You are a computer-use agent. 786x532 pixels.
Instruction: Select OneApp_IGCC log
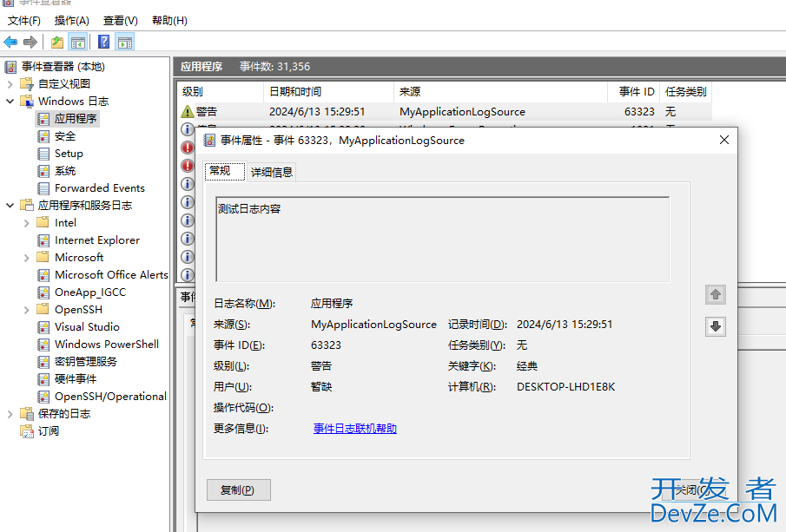[x=90, y=292]
